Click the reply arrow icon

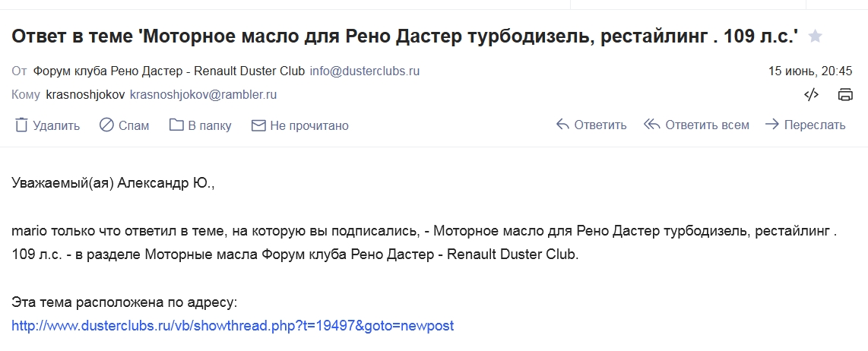pyautogui.click(x=562, y=125)
